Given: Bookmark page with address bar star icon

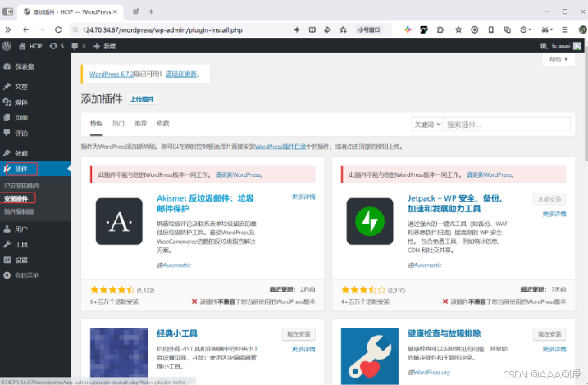Looking at the screenshot, I should tap(343, 29).
